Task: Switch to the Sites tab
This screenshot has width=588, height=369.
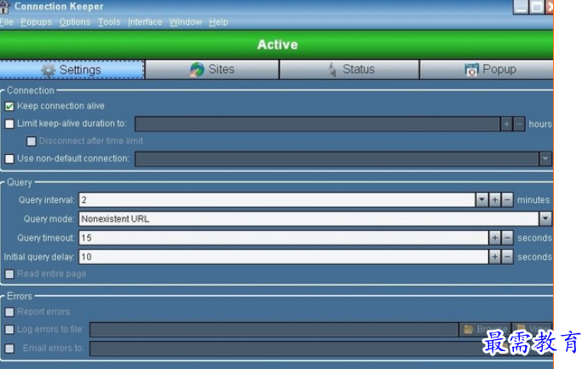Action: pos(212,70)
